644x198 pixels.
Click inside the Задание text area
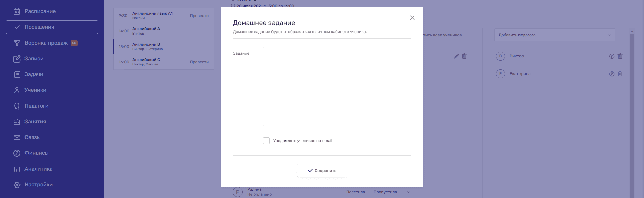point(337,86)
